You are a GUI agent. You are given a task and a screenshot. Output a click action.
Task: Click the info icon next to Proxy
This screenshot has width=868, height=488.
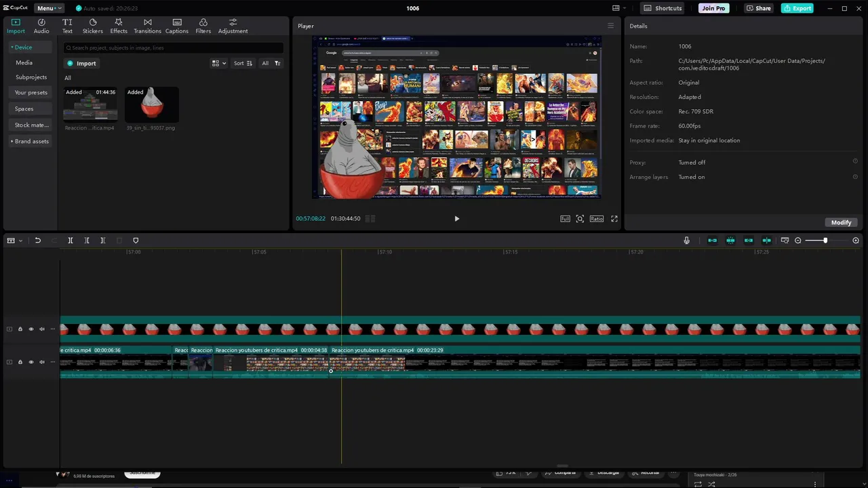click(855, 161)
